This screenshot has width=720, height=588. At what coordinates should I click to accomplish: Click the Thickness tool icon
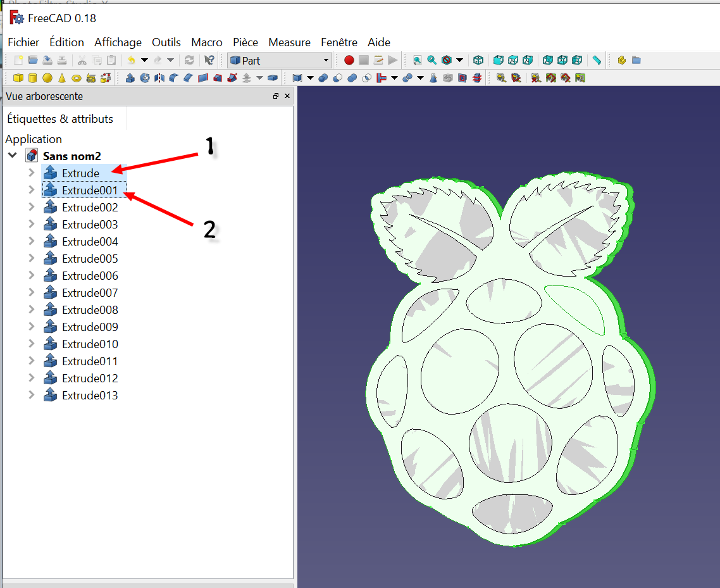point(273,78)
